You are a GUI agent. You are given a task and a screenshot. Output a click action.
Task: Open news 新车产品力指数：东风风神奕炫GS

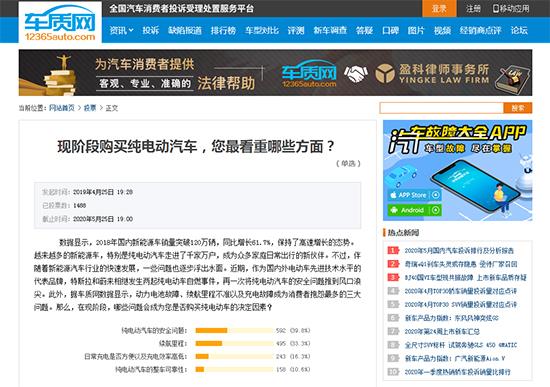451,318
